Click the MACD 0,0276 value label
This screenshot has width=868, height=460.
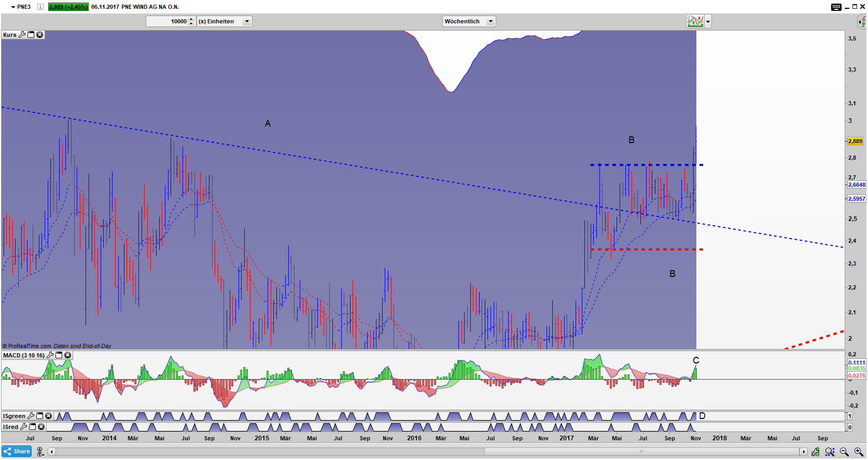(857, 375)
